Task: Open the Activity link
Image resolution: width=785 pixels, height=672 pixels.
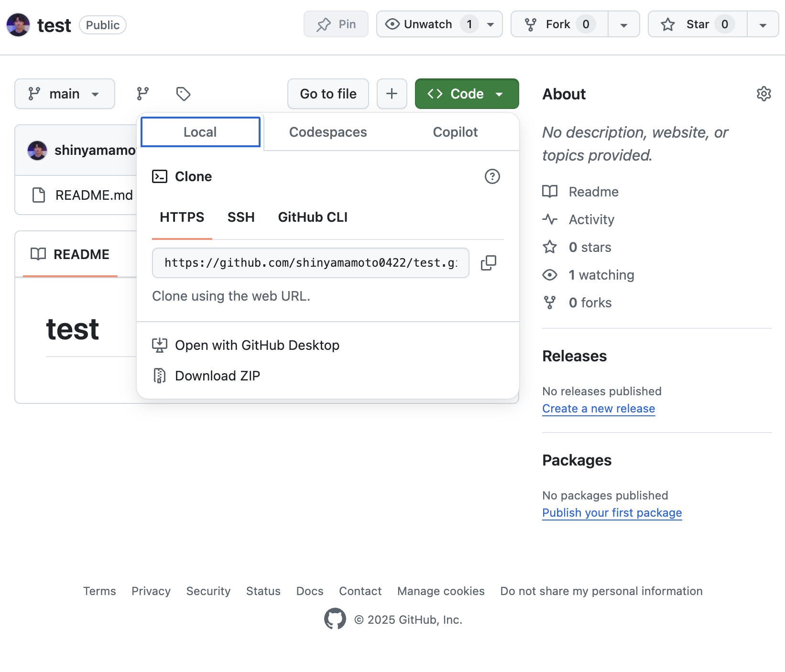Action: click(578, 219)
